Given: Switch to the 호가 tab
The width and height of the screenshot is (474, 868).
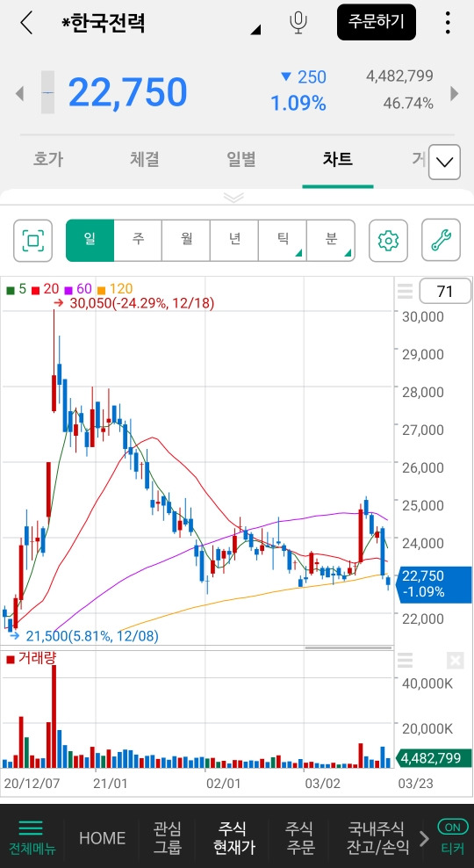Looking at the screenshot, I should coord(48,159).
